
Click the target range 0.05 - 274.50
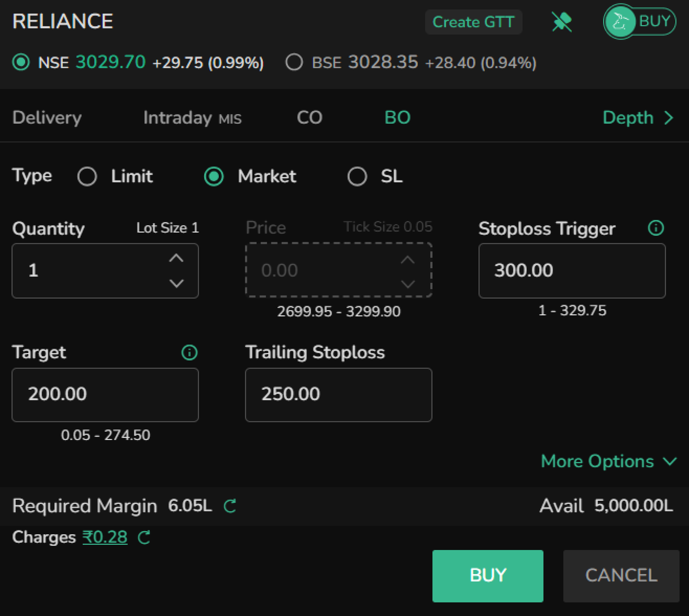105,435
